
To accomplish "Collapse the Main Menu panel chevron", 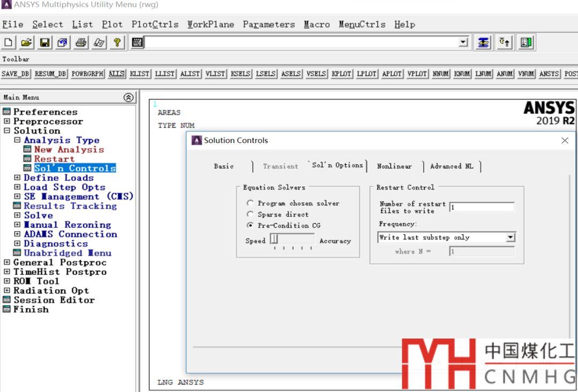I will point(128,98).
